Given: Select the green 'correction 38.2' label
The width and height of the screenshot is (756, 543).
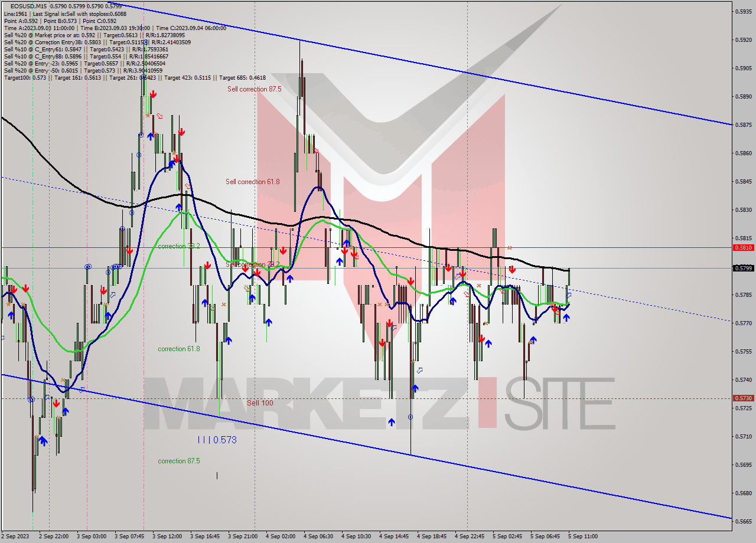Looking at the screenshot, I should pyautogui.click(x=178, y=246).
